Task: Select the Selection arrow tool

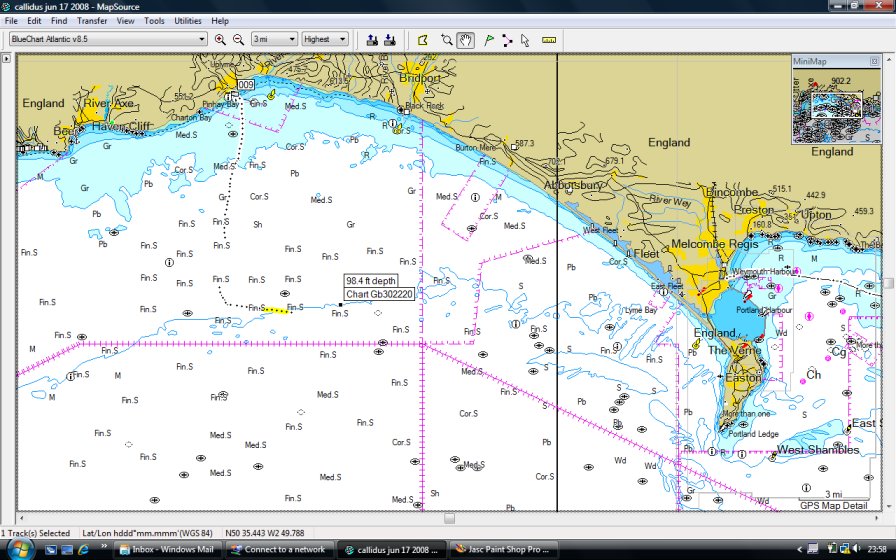Action: tap(526, 39)
